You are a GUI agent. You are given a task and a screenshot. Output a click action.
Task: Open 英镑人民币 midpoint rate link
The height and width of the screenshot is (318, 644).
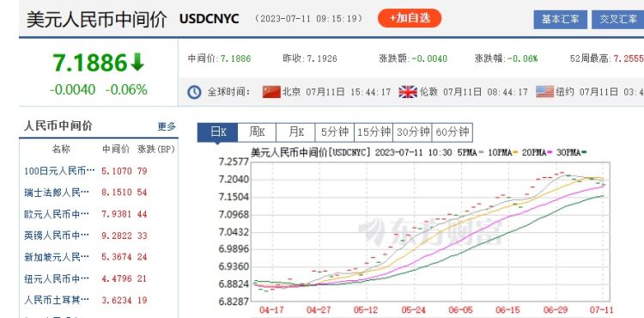tap(57, 235)
